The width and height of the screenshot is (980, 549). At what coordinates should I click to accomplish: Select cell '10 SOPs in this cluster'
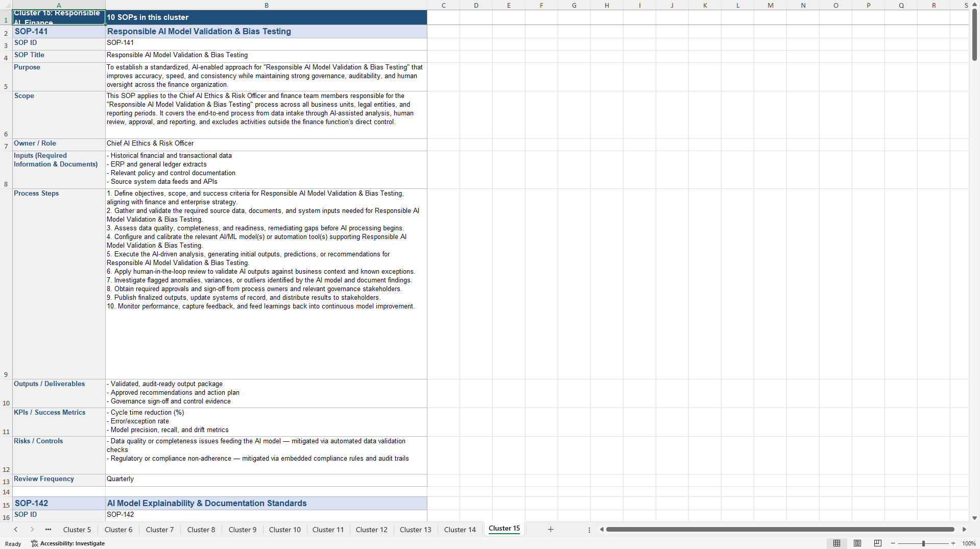click(266, 17)
